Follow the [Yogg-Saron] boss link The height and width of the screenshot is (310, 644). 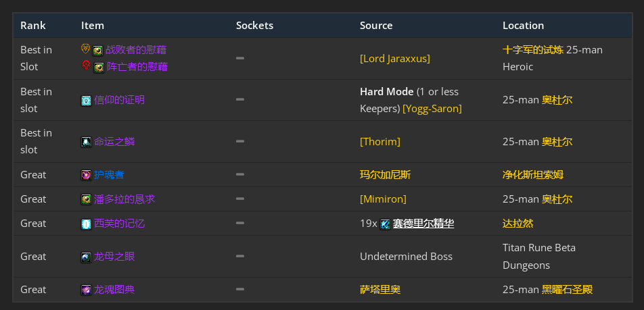pyautogui.click(x=432, y=108)
